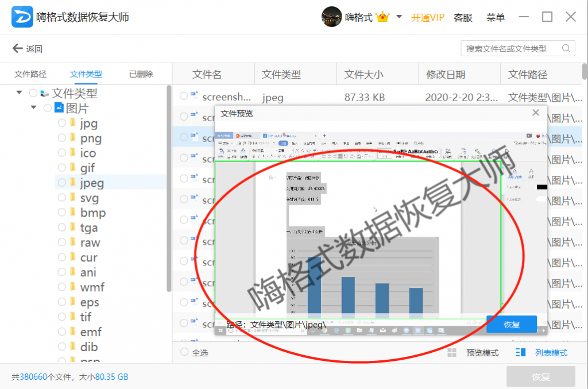Click the preview image thumbnail
Viewport: 588px width, 389px height.
pos(381,233)
